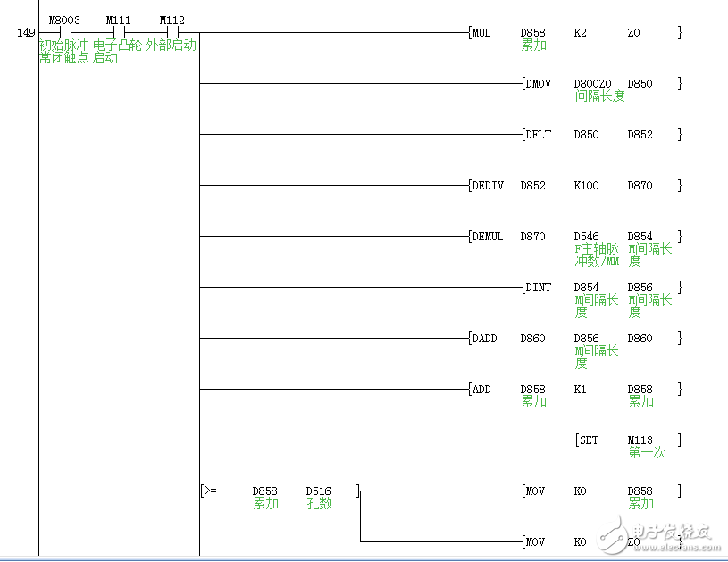Viewport: 728px width, 562px height.
Task: Select MOV instruction writing to D858
Action: [x=535, y=491]
